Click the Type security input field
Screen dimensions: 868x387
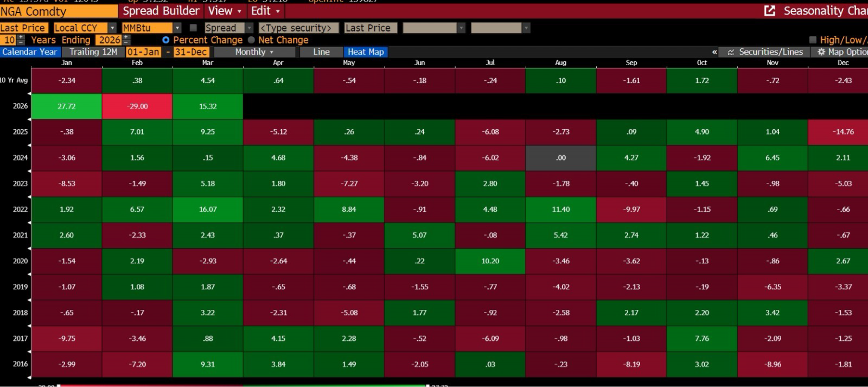299,28
